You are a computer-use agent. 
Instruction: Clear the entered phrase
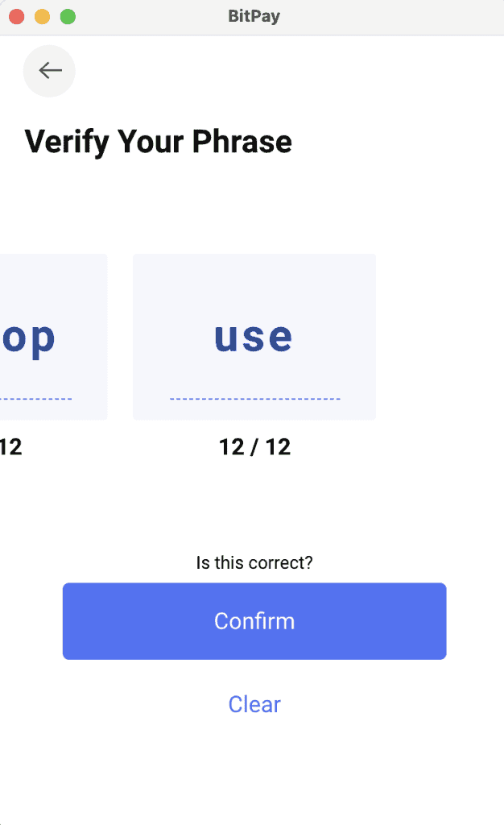pyautogui.click(x=254, y=704)
